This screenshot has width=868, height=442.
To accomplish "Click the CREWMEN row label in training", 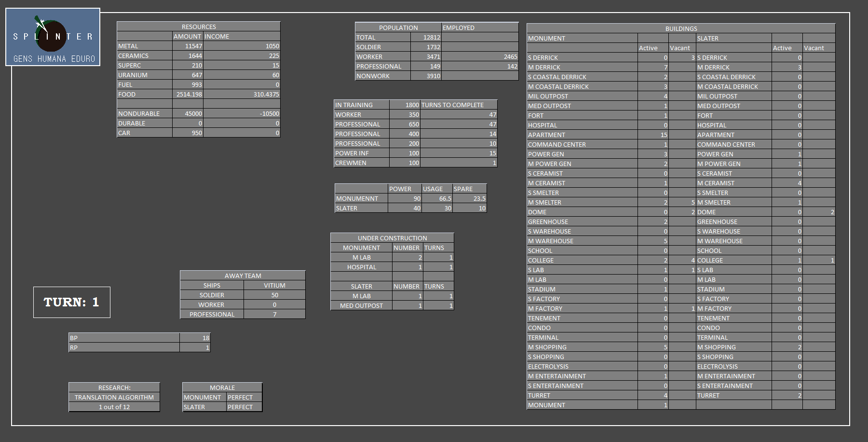I will 361,163.
